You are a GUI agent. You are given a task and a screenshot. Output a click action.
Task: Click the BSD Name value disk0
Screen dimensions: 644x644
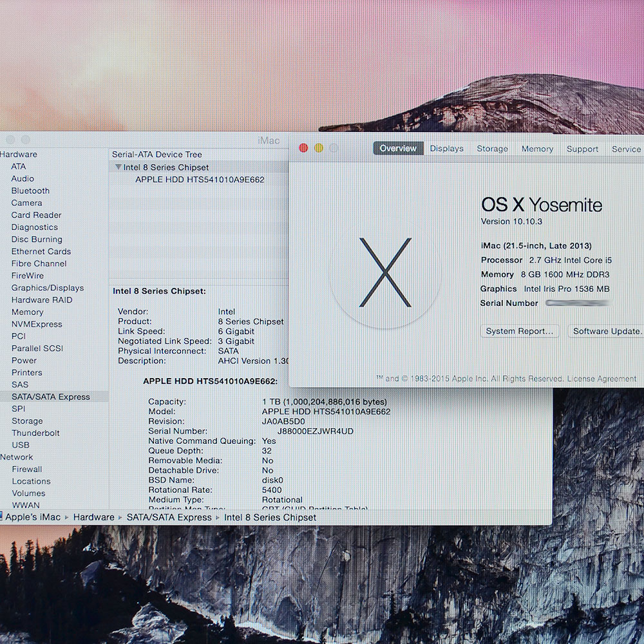click(x=272, y=480)
